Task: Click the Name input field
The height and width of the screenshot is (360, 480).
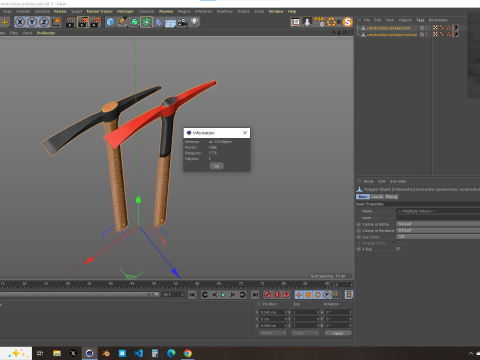Action: coord(438,211)
